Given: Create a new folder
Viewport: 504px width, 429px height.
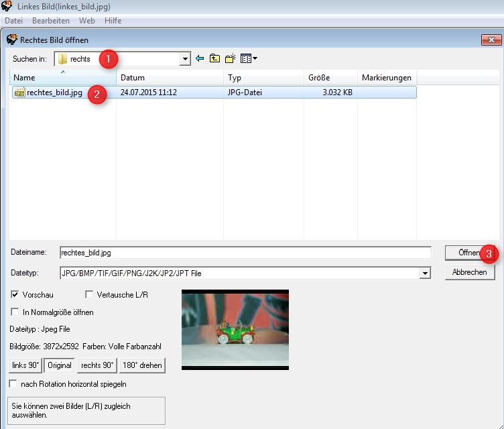Looking at the screenshot, I should 230,59.
